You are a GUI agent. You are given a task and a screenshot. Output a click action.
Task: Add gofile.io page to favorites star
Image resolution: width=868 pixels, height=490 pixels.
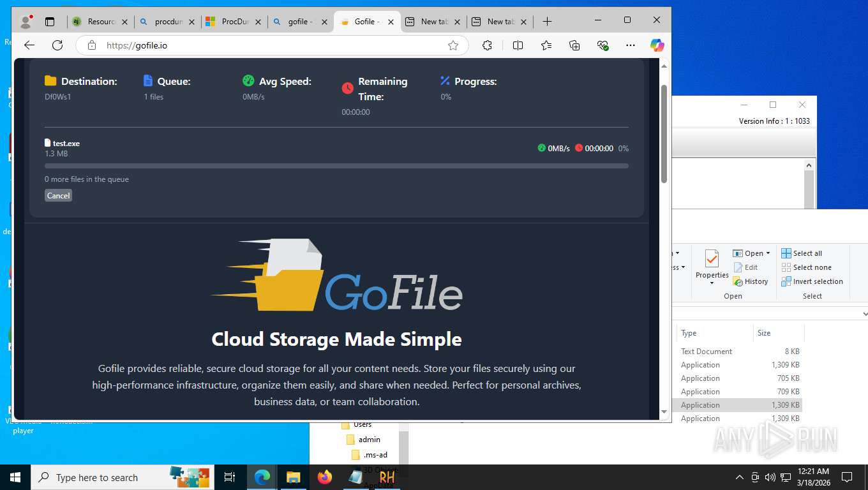(453, 45)
